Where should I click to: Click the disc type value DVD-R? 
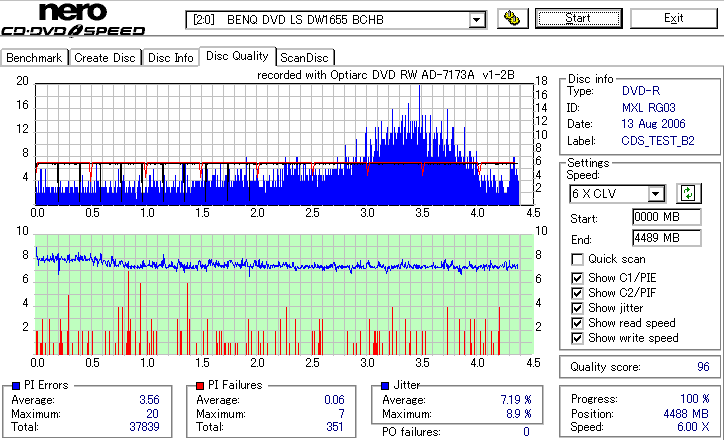[x=641, y=91]
